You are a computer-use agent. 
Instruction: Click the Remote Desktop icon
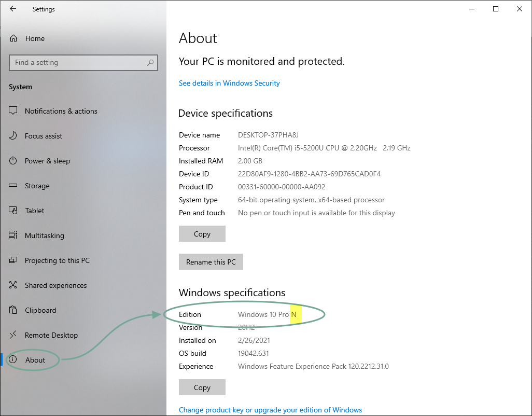(13, 335)
